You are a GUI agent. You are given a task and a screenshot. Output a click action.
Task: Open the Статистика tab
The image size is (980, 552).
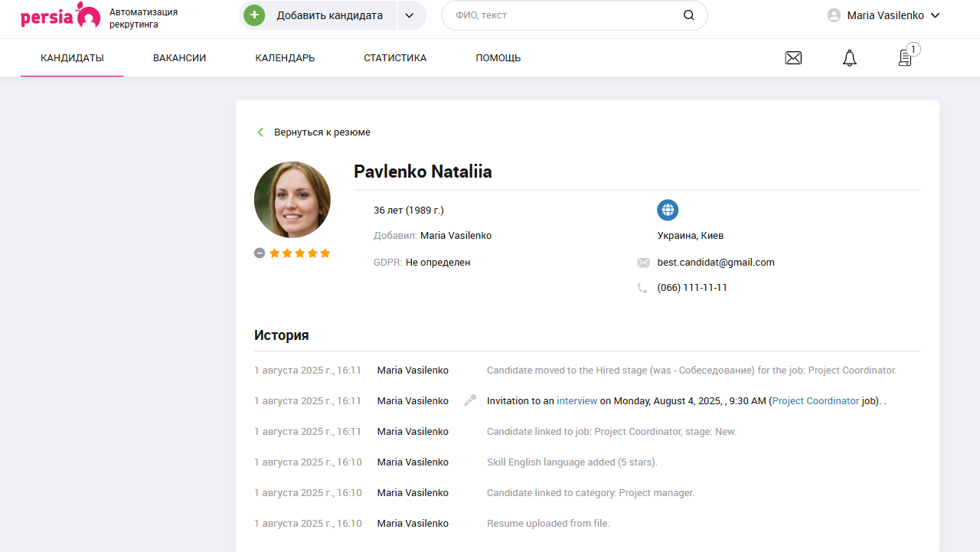click(x=395, y=58)
